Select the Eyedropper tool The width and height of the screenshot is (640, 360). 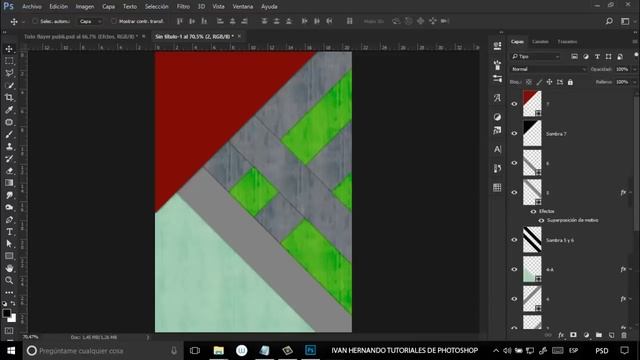(x=9, y=110)
